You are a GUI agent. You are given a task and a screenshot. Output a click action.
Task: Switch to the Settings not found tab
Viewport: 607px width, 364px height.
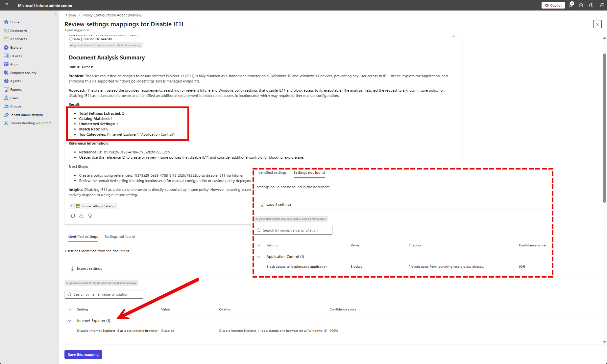point(119,237)
